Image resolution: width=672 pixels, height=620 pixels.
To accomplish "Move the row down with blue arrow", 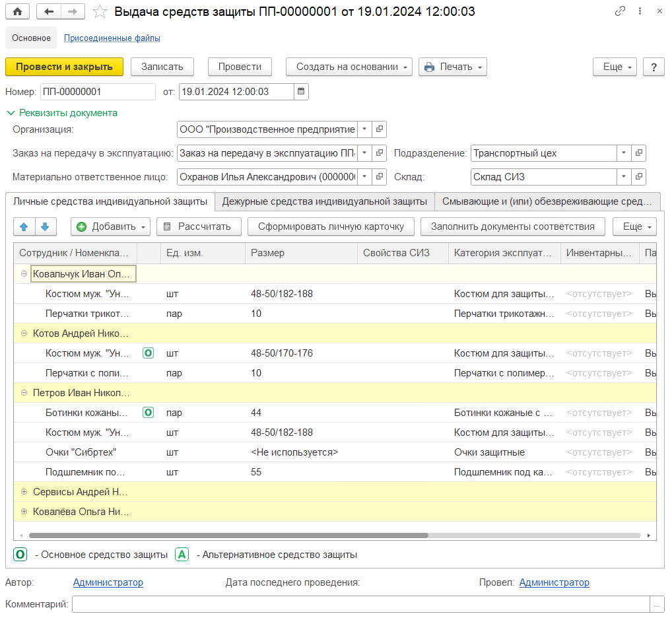I will point(45,226).
